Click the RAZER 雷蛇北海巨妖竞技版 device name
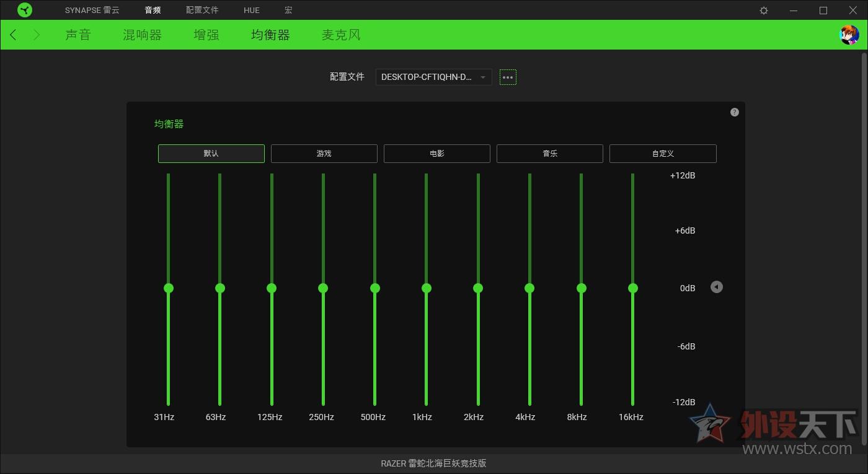This screenshot has height=474, width=868. (x=433, y=463)
